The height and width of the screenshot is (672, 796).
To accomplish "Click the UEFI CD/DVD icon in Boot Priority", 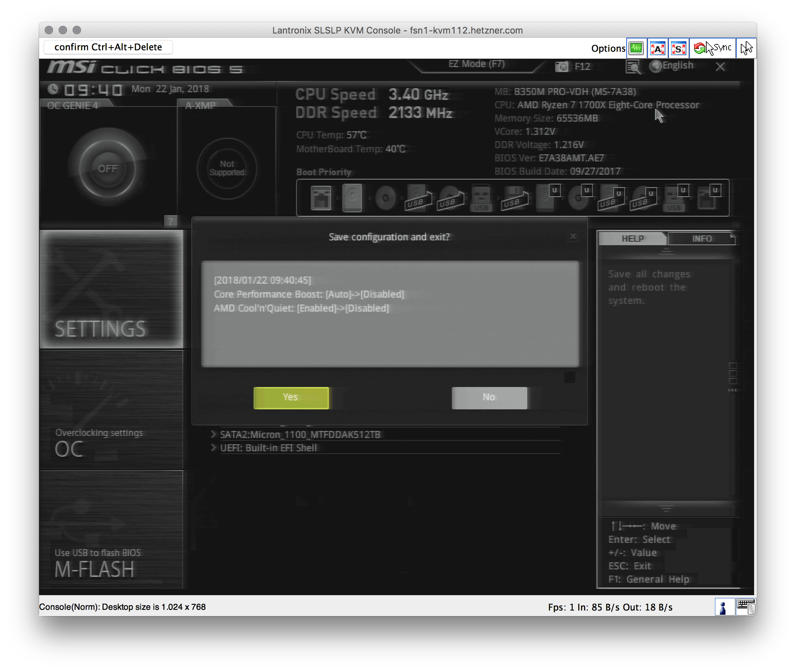I will (580, 197).
